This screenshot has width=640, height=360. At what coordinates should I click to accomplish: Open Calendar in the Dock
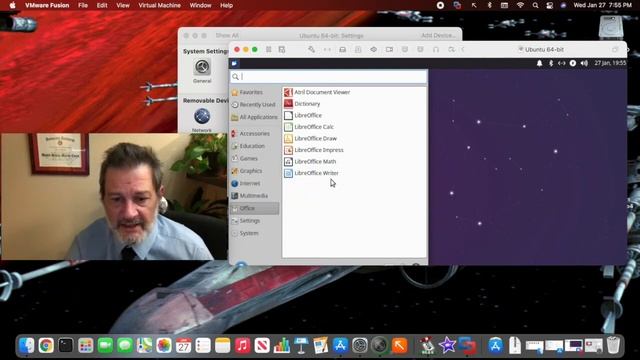click(x=183, y=346)
